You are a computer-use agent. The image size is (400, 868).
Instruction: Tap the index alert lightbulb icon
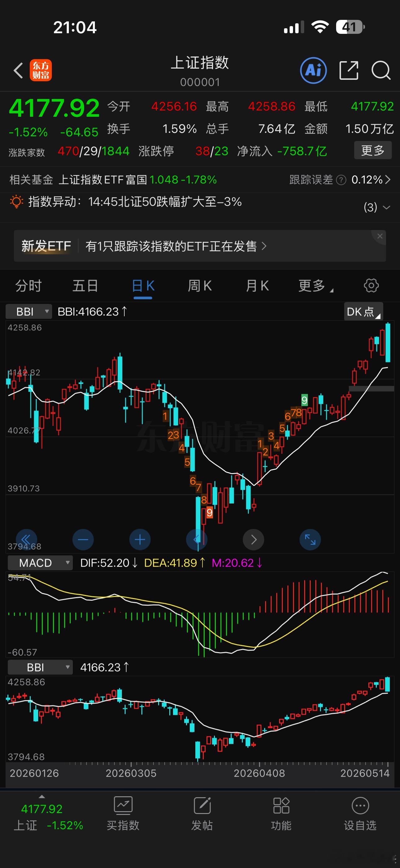click(16, 202)
